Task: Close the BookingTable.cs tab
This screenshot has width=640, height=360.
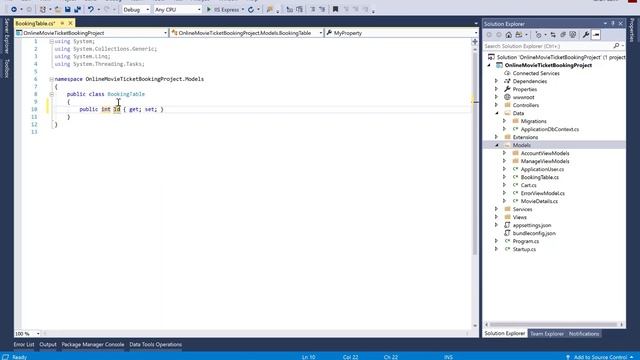Action: (70, 23)
